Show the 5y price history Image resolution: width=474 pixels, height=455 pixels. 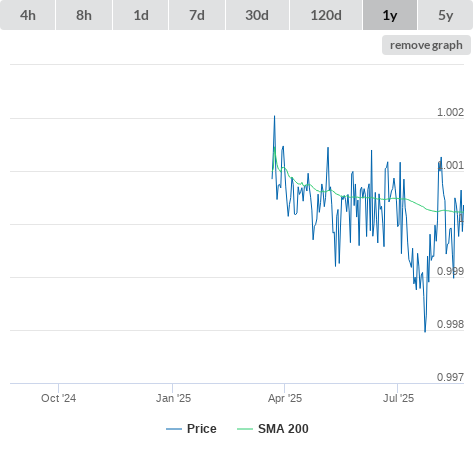tap(445, 15)
